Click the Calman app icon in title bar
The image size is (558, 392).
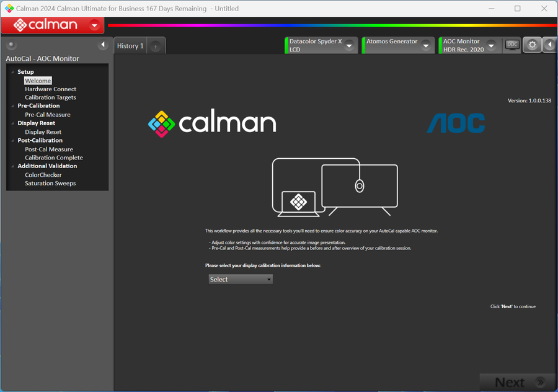[9, 8]
